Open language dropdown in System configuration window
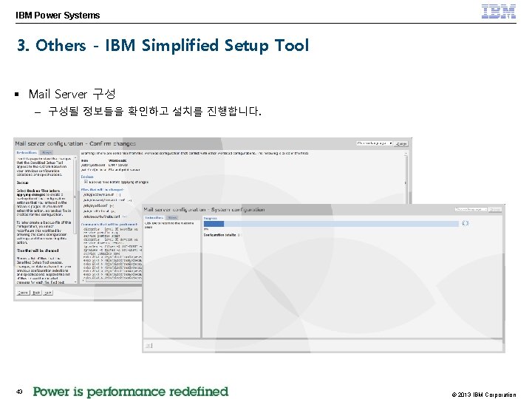This screenshot has height=399, width=532. point(471,209)
